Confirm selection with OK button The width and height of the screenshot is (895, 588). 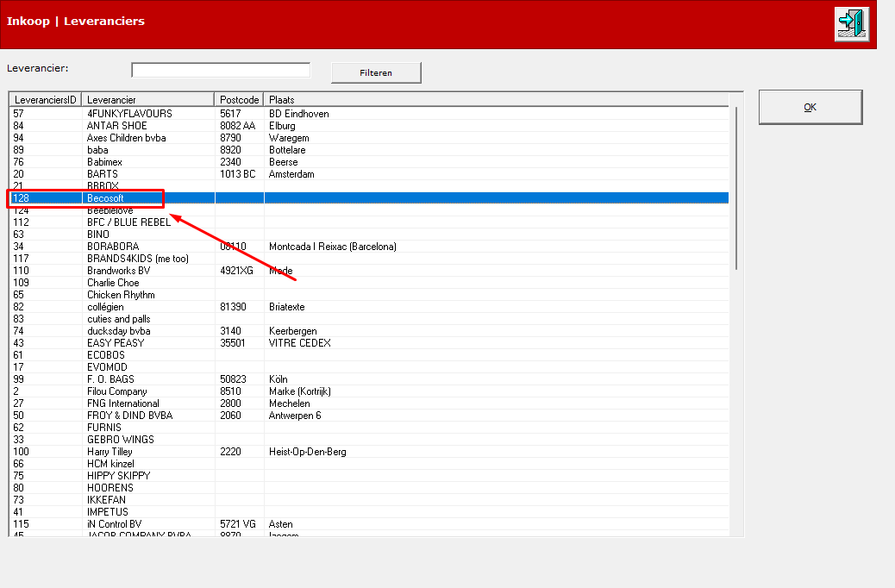point(810,107)
